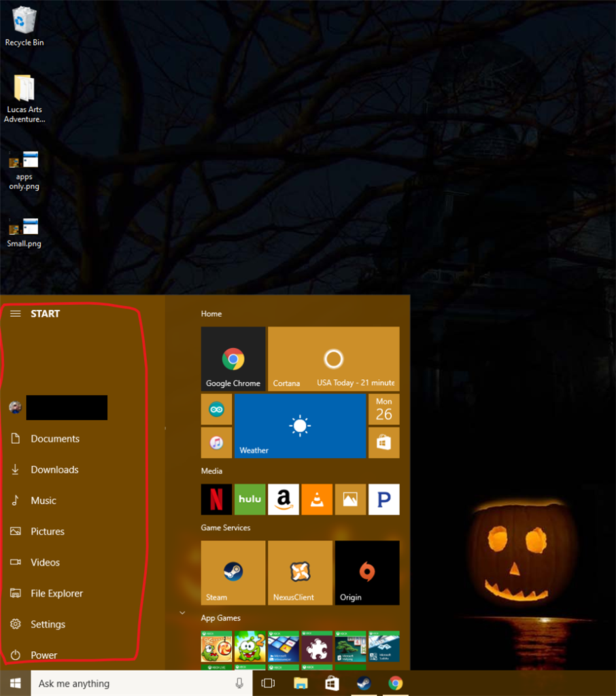Screen dimensions: 616x696
Task: Click the Cortana microphone icon
Action: [239, 683]
